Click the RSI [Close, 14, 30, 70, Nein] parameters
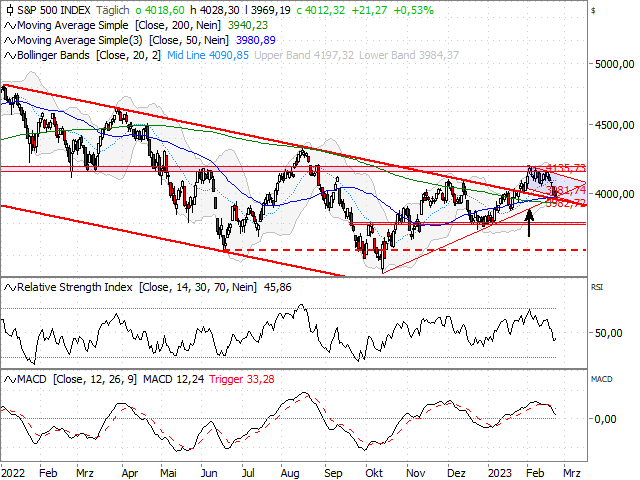This screenshot has height=480, width=640. coord(198,287)
